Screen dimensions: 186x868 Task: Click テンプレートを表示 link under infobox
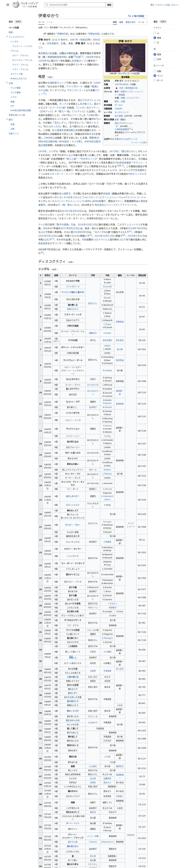139,142
